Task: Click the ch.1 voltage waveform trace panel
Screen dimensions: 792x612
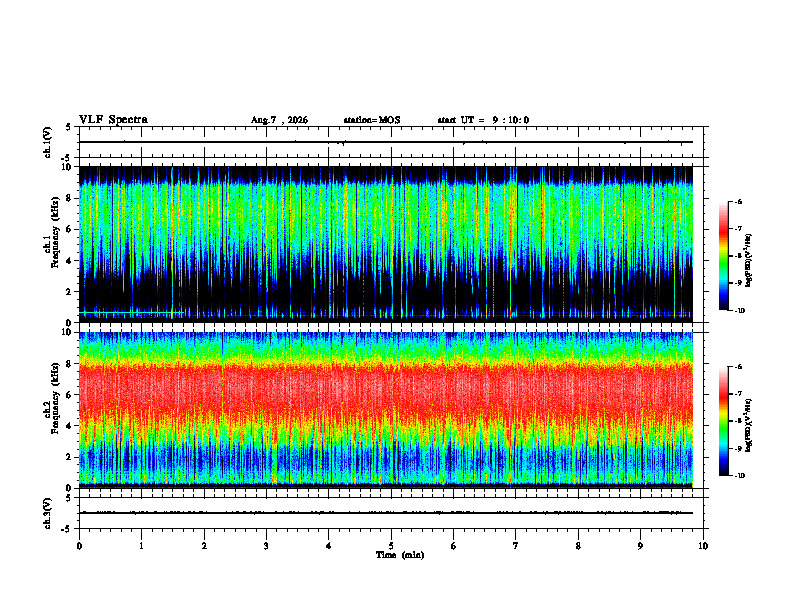Action: pyautogui.click(x=391, y=142)
